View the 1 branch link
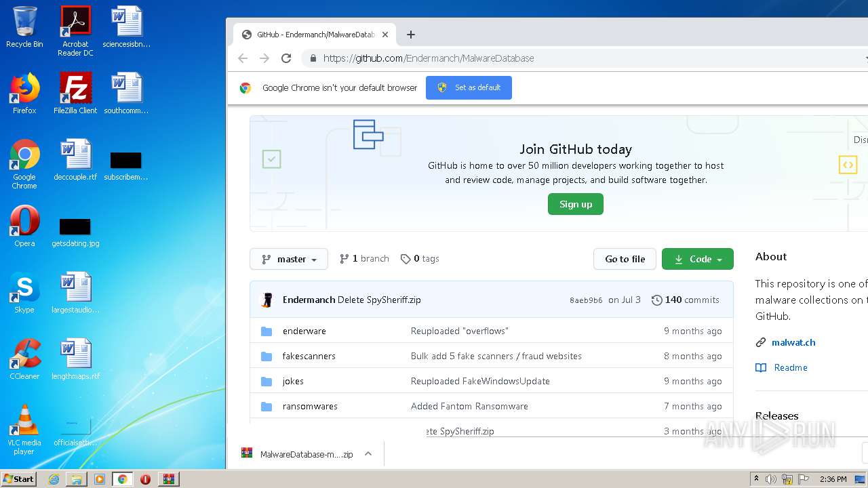 (364, 259)
